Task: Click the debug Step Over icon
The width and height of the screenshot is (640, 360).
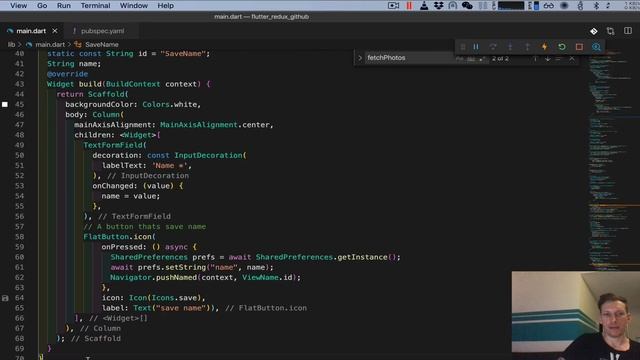Action: tap(493, 47)
